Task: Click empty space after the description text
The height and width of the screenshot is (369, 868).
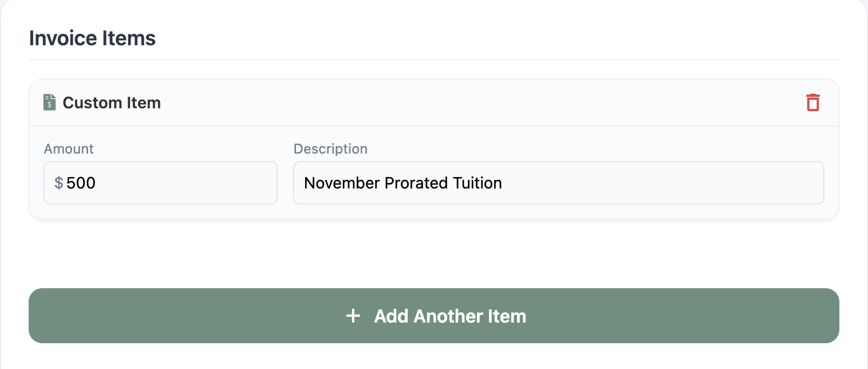Action: pos(658,183)
